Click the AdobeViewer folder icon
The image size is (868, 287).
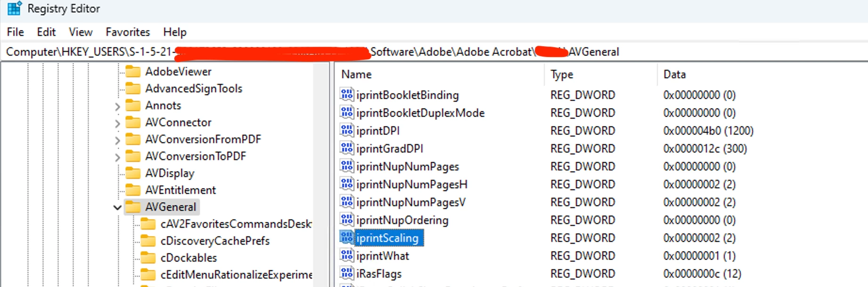[x=133, y=72]
